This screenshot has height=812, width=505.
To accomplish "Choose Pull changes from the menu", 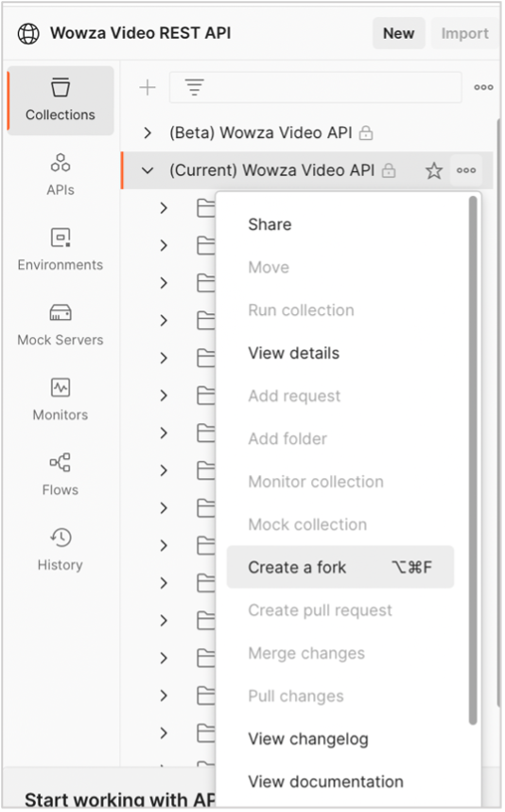I will click(x=295, y=697).
